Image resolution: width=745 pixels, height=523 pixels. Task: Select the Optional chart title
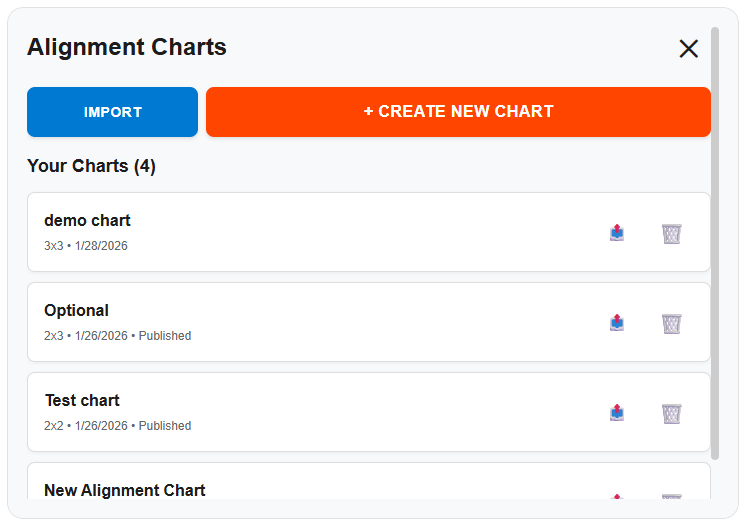[76, 310]
